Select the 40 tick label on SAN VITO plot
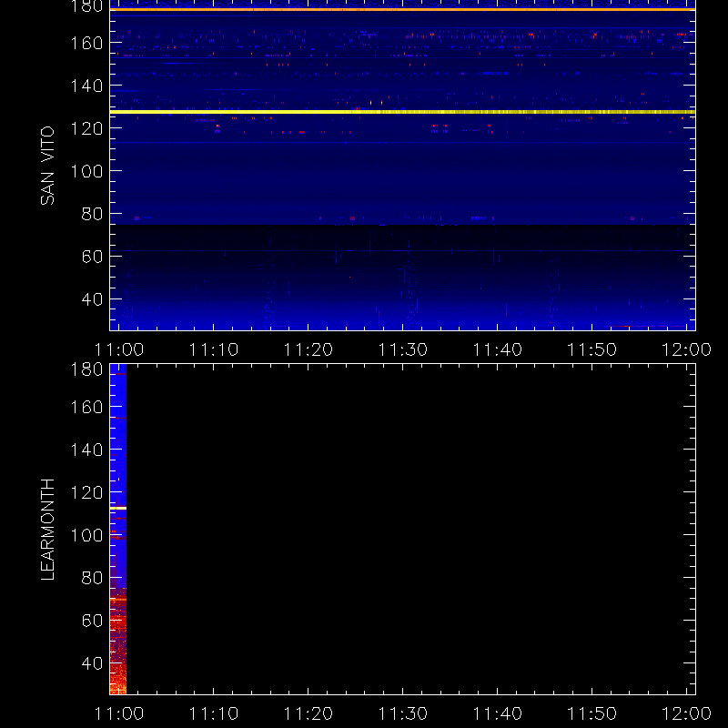 92,299
